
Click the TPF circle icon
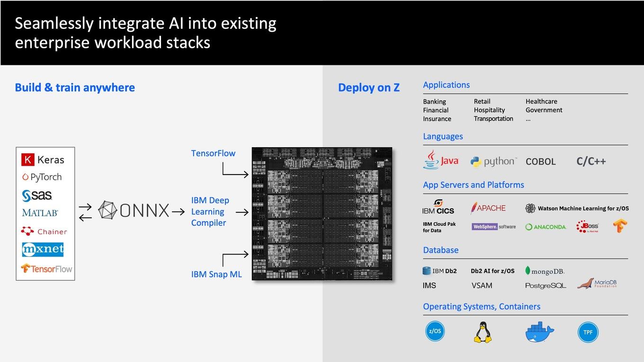point(588,332)
